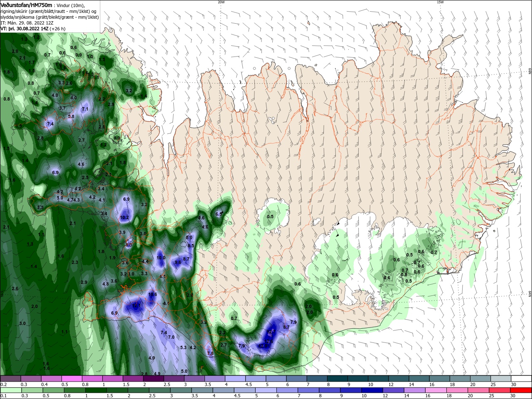Pick the deep blue 10–12 rain swatch
The image size is (532, 399).
click(x=371, y=390)
